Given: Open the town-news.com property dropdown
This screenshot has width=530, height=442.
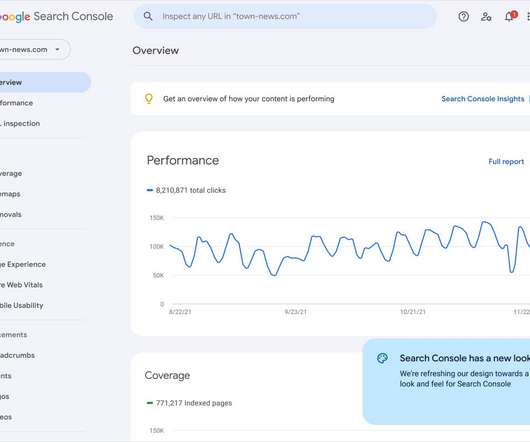Looking at the screenshot, I should click(34, 50).
